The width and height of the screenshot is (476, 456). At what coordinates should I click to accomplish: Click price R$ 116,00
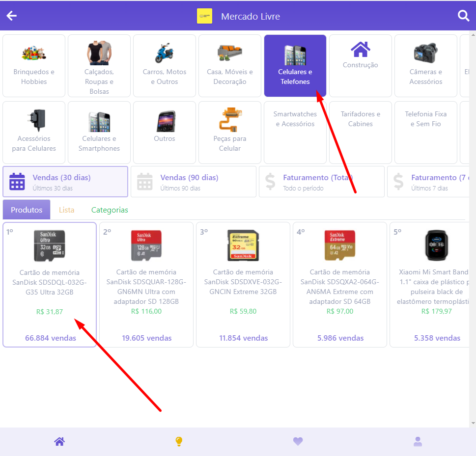146,311
